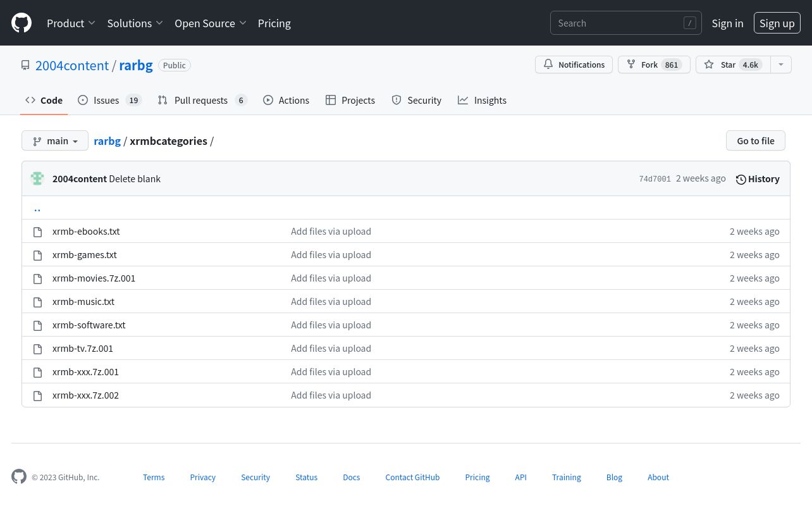Screen dimensions: 812x515
Task: Open file xrmb-music.txt
Action: [x=83, y=301]
